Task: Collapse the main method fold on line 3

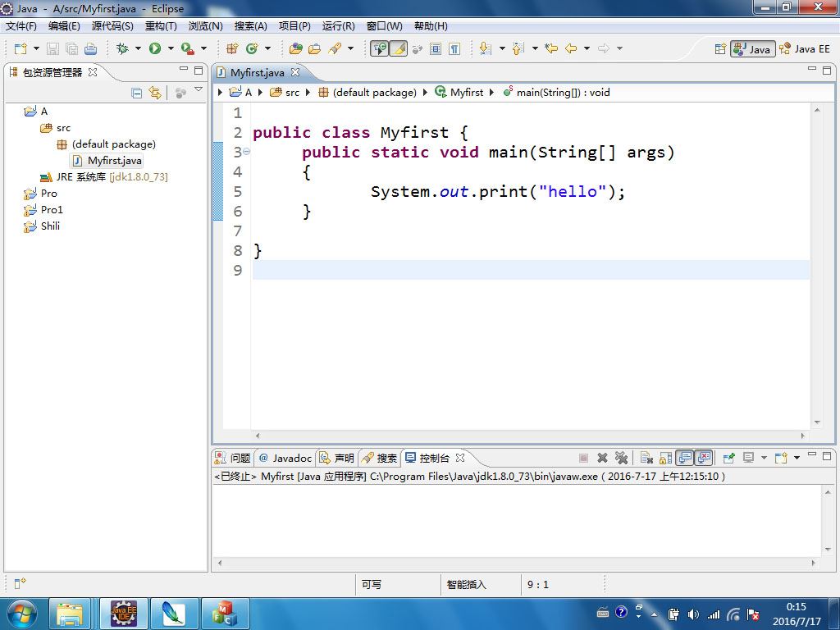Action: [x=246, y=152]
